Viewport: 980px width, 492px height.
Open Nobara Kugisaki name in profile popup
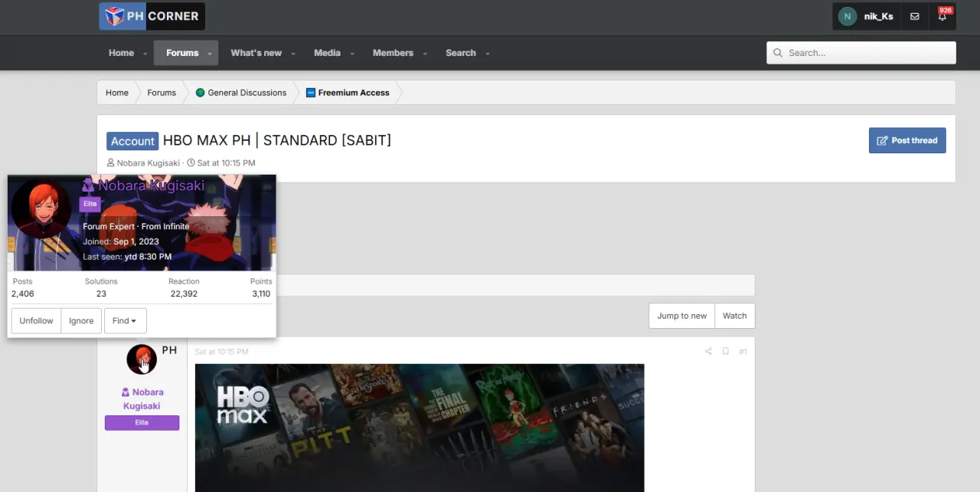pyautogui.click(x=151, y=185)
